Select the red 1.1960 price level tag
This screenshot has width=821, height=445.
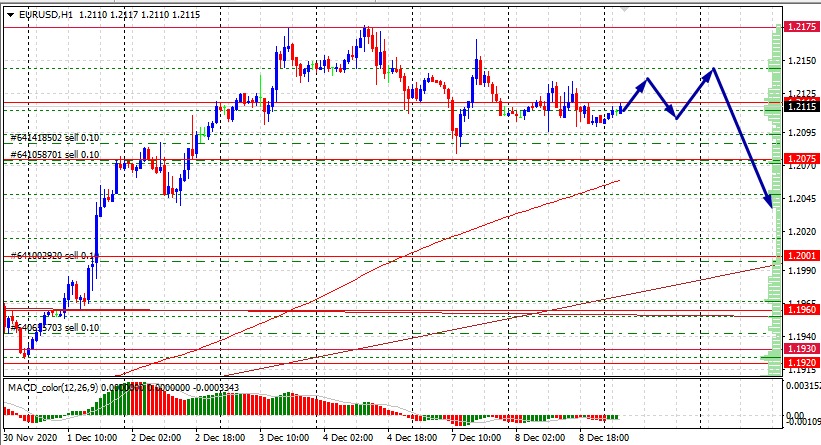click(799, 310)
